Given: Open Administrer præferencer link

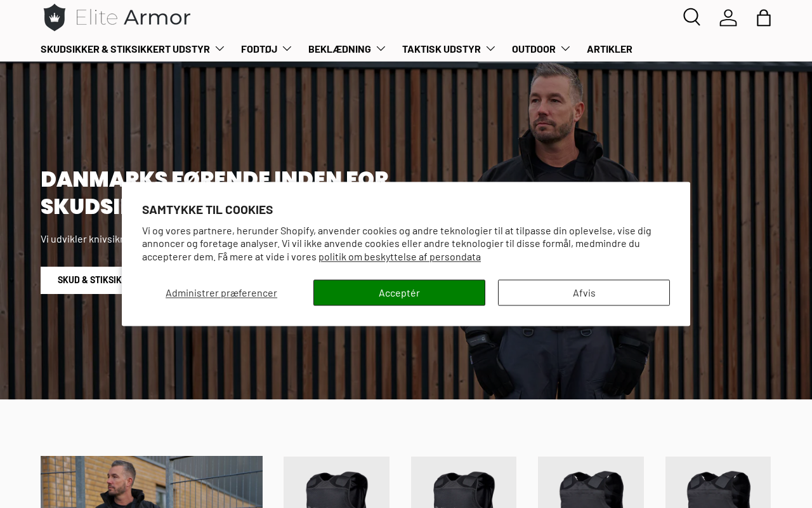Looking at the screenshot, I should coord(221,293).
